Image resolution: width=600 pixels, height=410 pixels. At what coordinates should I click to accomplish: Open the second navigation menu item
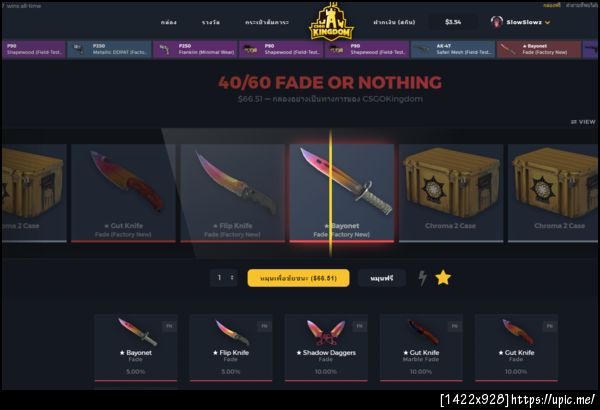(x=211, y=22)
